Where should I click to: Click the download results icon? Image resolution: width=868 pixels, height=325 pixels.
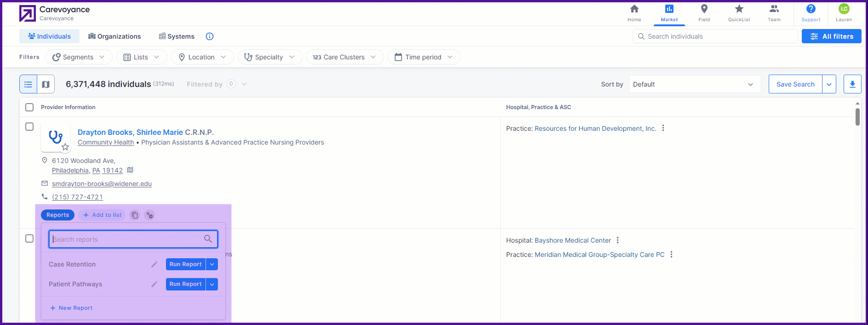pyautogui.click(x=852, y=84)
